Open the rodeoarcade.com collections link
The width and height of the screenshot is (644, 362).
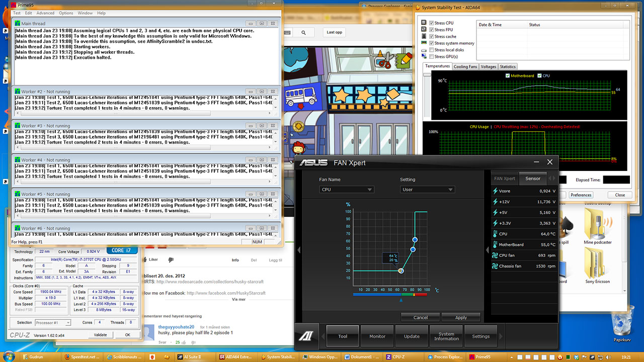coord(210,282)
